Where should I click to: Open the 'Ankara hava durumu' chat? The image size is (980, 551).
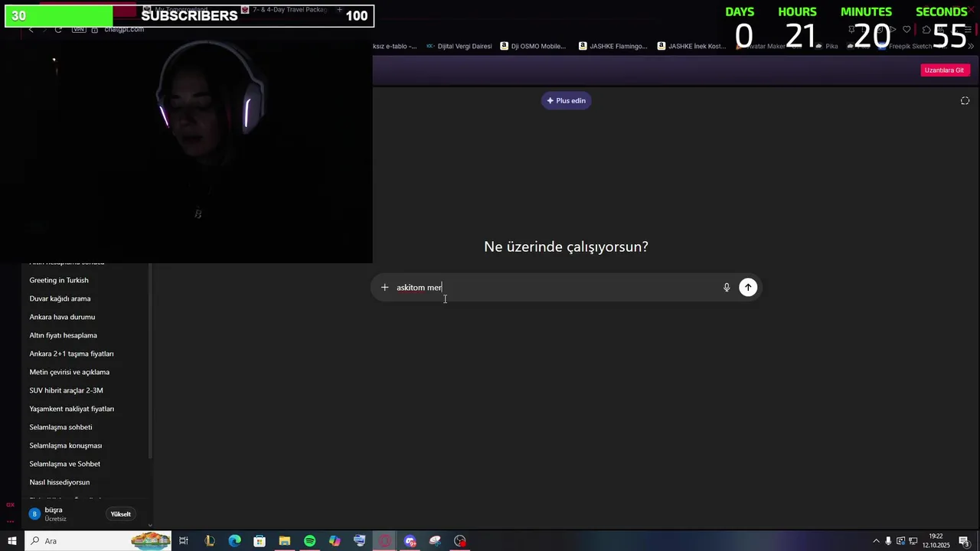(x=62, y=317)
